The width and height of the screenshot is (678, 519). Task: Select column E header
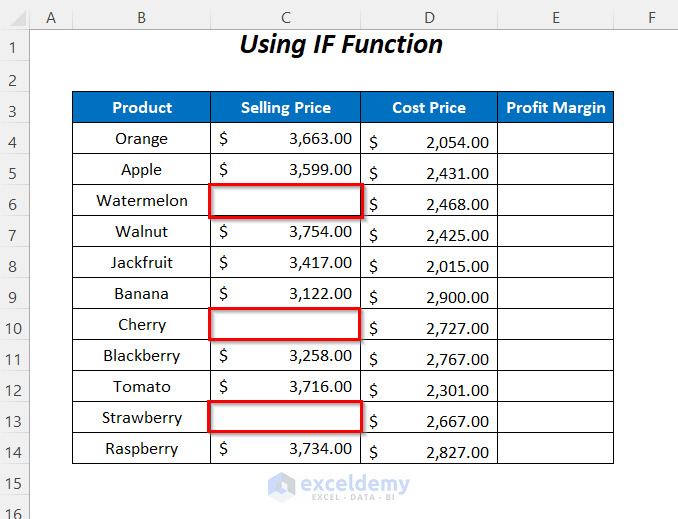coord(556,18)
